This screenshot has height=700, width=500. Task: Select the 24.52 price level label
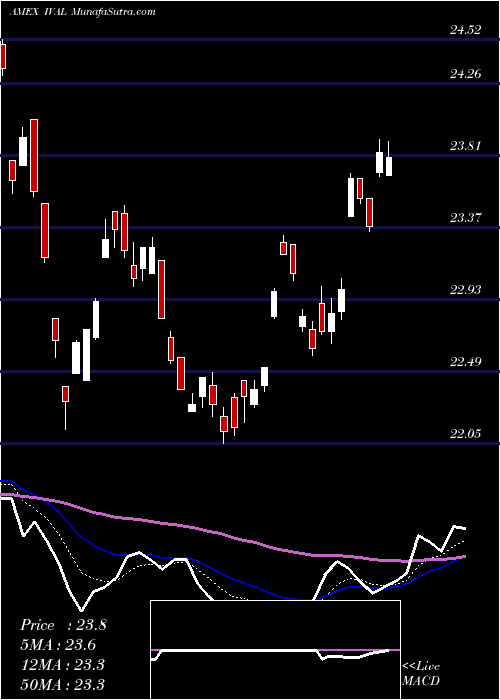pyautogui.click(x=466, y=30)
